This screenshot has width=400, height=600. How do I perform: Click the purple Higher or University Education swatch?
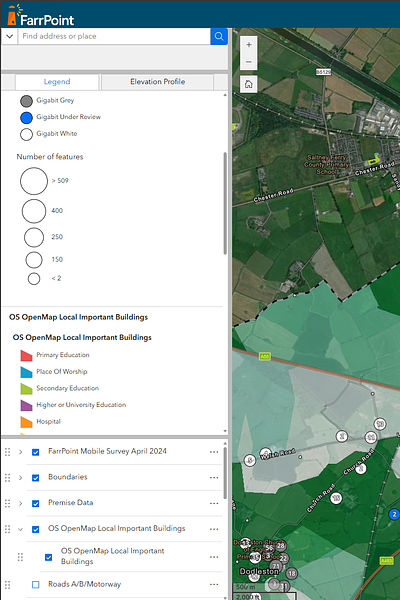point(26,405)
